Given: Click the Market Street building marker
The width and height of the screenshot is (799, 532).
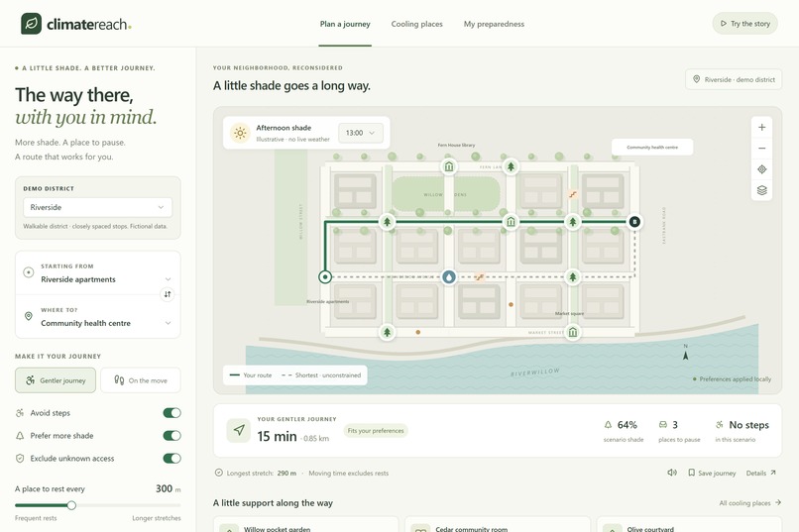Looking at the screenshot, I should pyautogui.click(x=573, y=333).
